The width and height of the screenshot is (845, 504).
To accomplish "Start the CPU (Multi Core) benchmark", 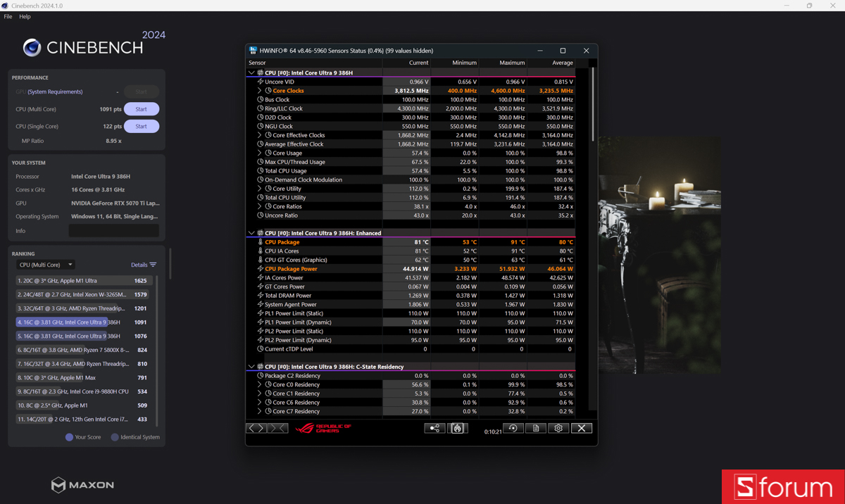I will [142, 109].
